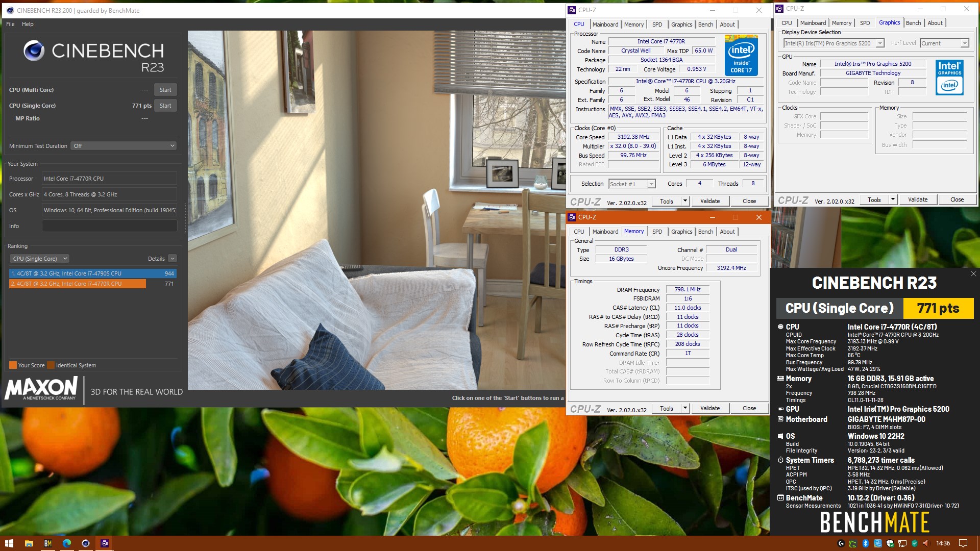Click the Core Speed value 3192.38 MHz
The width and height of the screenshot is (980, 551).
click(633, 137)
